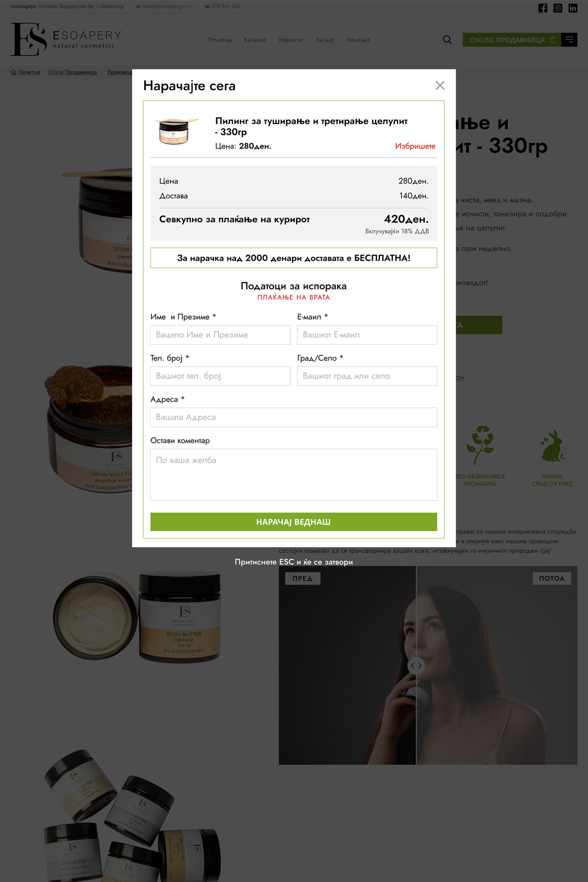The height and width of the screenshot is (882, 588).
Task: Open the Facebook page icon
Action: click(x=543, y=8)
